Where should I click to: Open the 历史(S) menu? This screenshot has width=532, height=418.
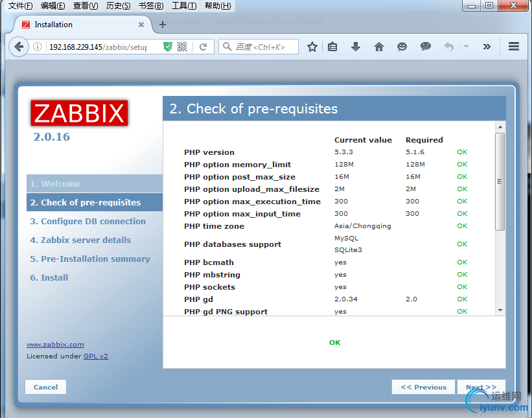coord(118,6)
